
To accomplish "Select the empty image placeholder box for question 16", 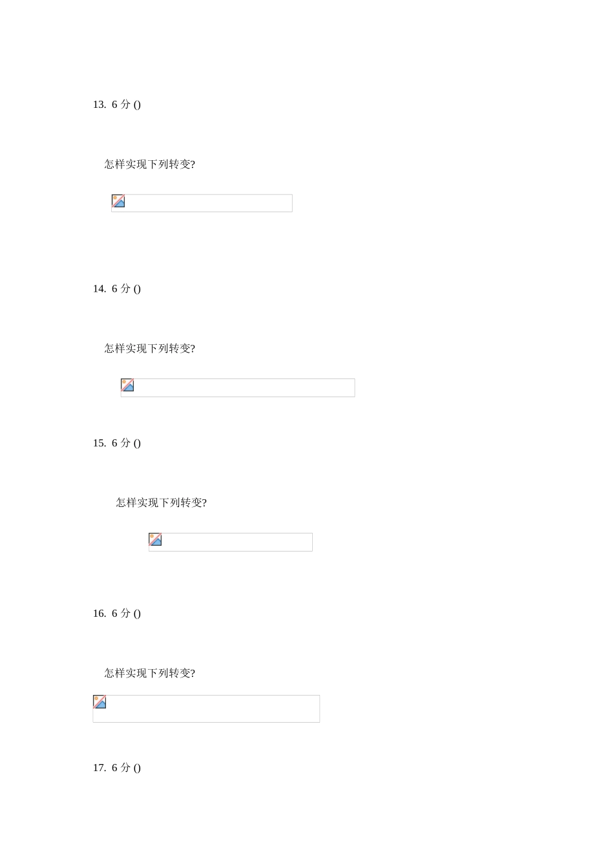I will click(x=213, y=708).
